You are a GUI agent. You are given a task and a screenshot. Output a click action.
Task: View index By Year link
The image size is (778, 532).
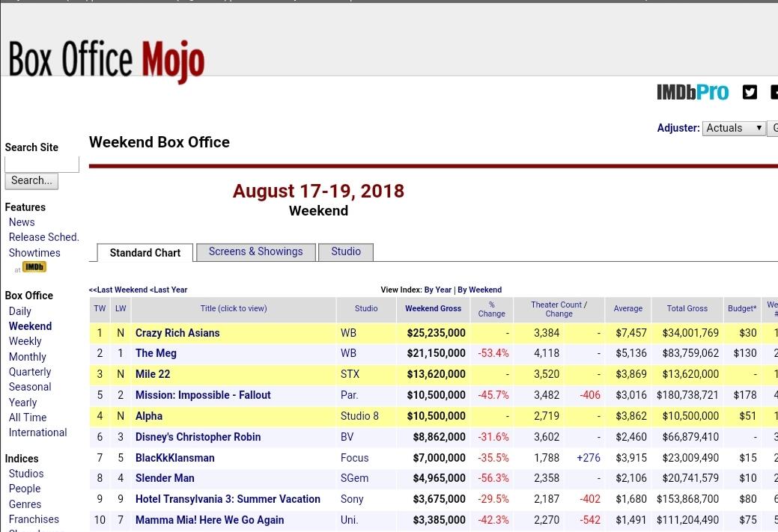[x=438, y=290]
